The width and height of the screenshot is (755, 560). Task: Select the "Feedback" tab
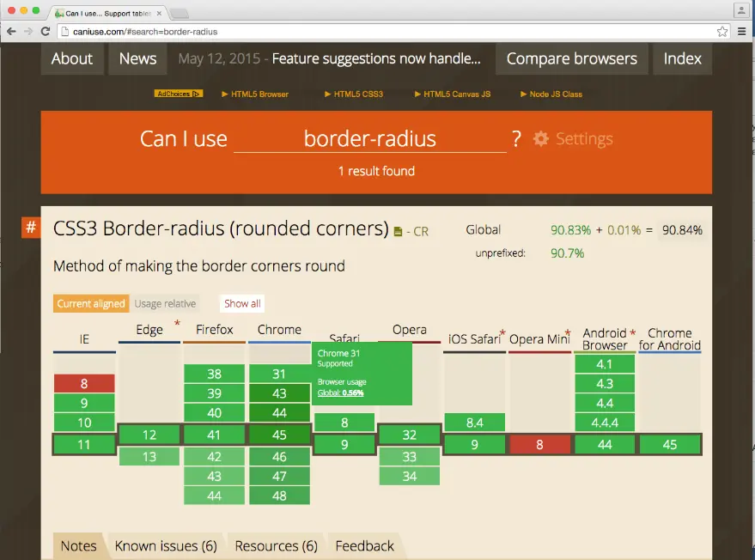[x=364, y=546]
